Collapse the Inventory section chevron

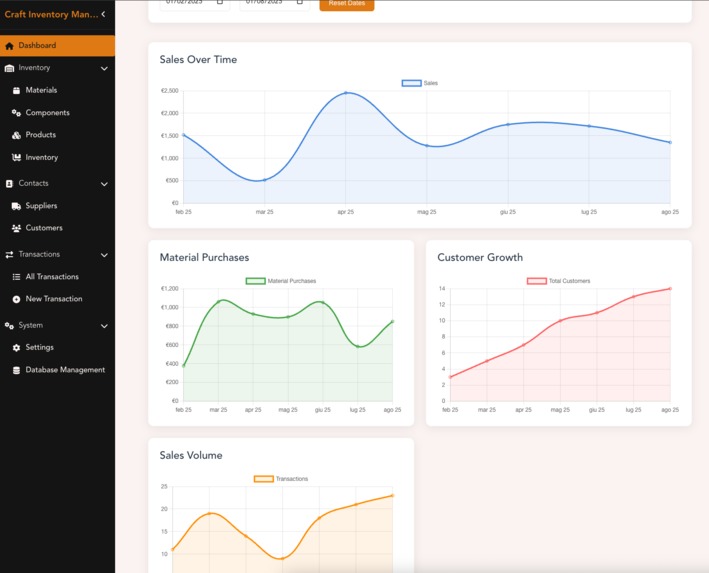coord(104,68)
